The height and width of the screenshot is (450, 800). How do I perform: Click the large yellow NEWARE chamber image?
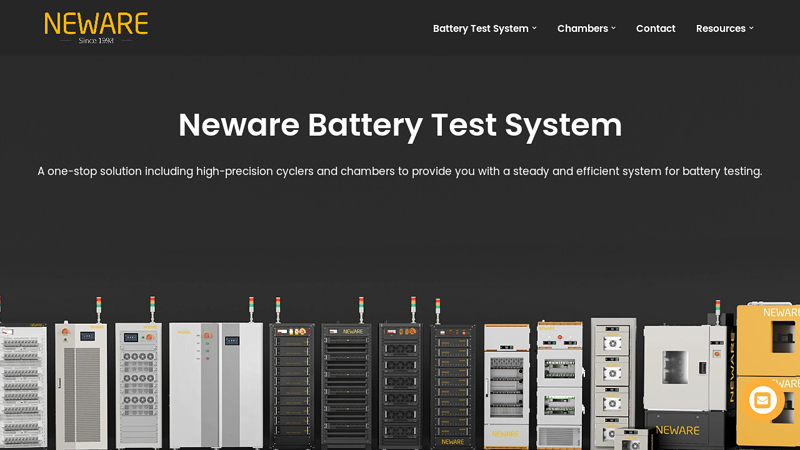pos(768,375)
